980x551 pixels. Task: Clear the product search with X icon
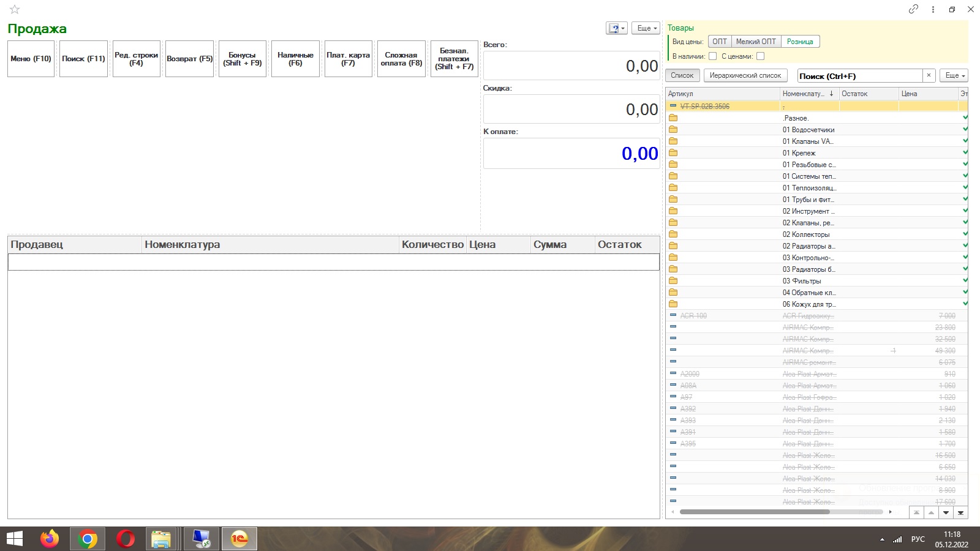point(929,75)
